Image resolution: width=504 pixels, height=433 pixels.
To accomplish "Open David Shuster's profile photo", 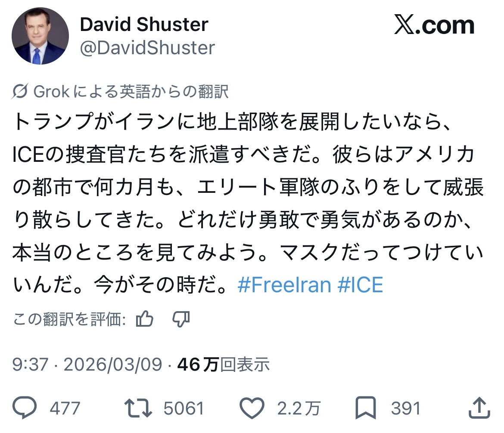I will [40, 36].
